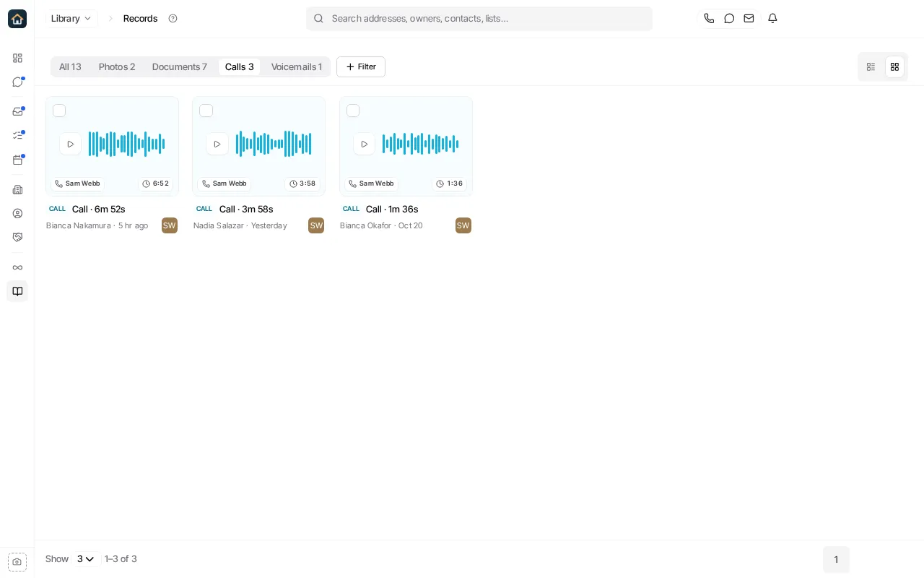Click the message bubble icon in top bar

(x=729, y=18)
